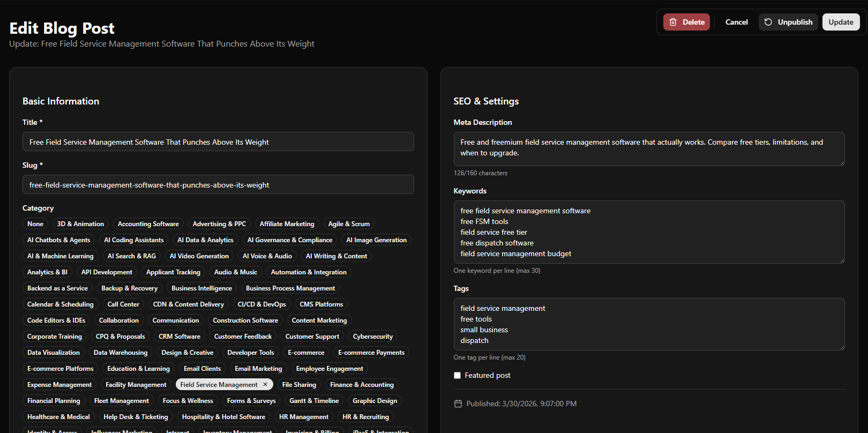The width and height of the screenshot is (868, 433).
Task: Select the CRM Software category chip
Action: point(179,337)
